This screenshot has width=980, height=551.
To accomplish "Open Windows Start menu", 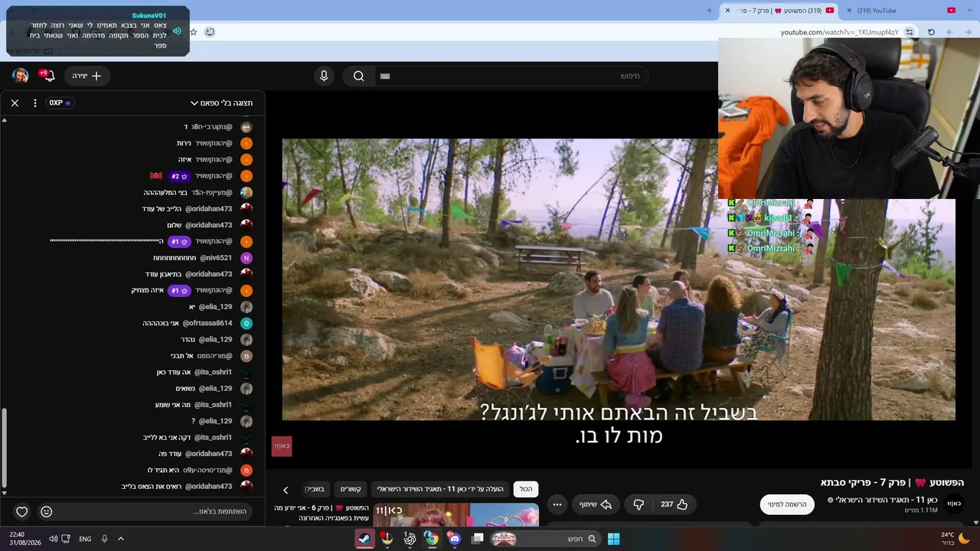I will (x=613, y=539).
